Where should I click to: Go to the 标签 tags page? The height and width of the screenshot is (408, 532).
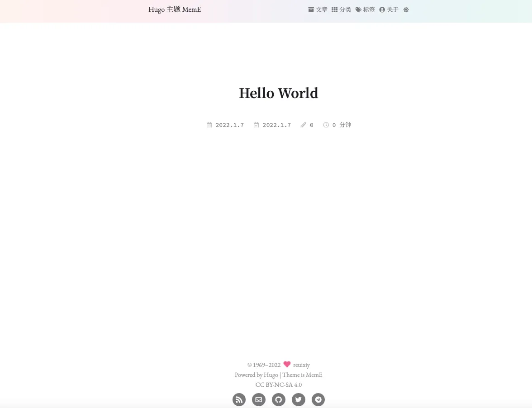click(365, 10)
